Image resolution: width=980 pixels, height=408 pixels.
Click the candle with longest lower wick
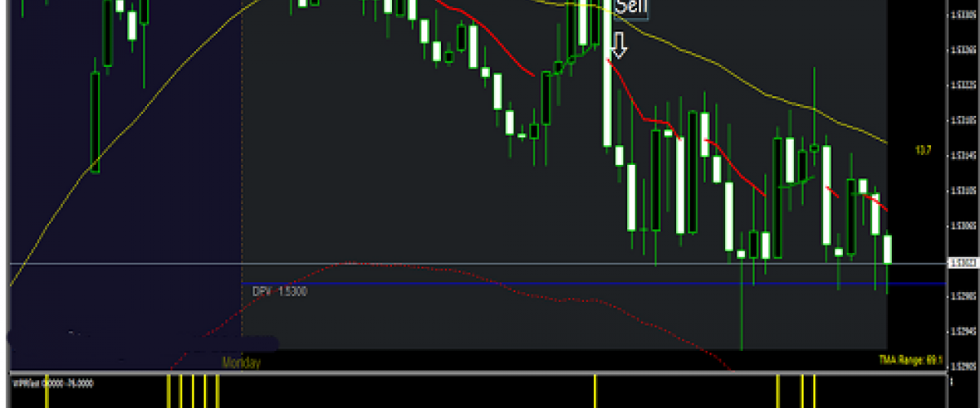(742, 302)
